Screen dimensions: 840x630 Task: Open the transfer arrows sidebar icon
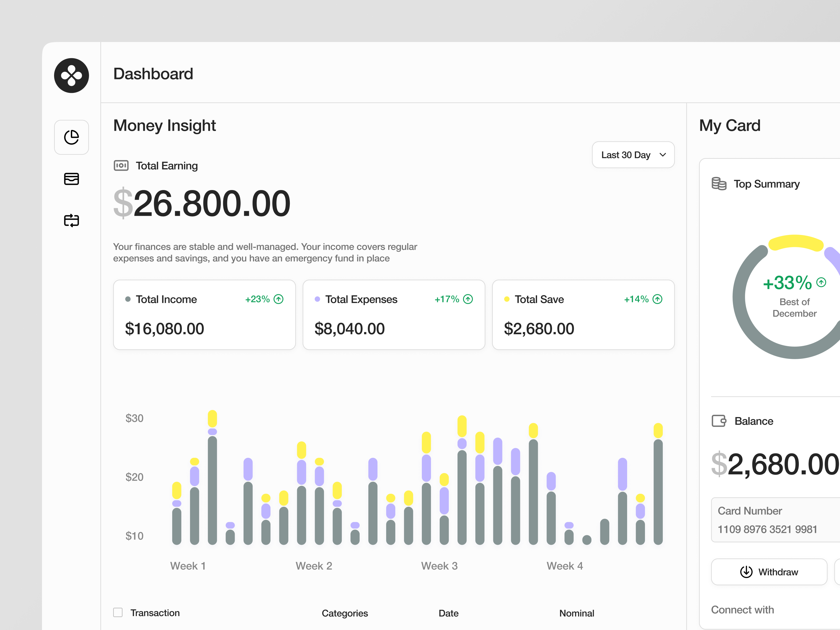pos(71,220)
